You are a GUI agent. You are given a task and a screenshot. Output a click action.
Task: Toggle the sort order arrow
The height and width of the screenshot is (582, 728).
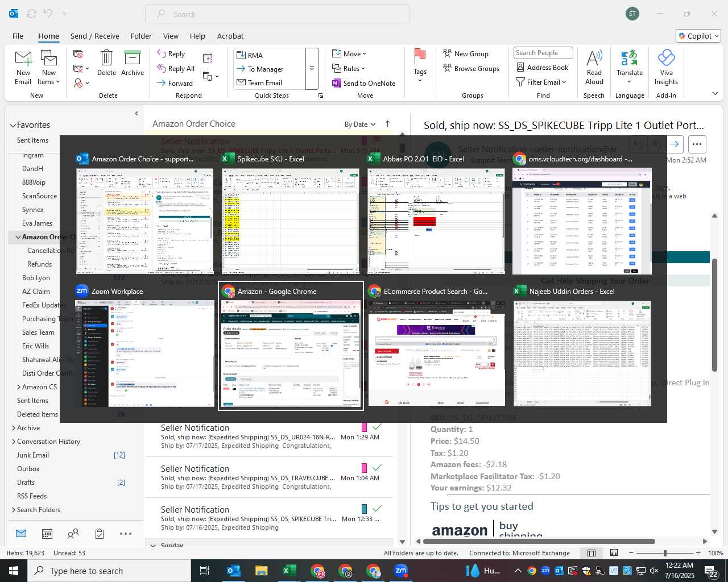[x=388, y=124]
